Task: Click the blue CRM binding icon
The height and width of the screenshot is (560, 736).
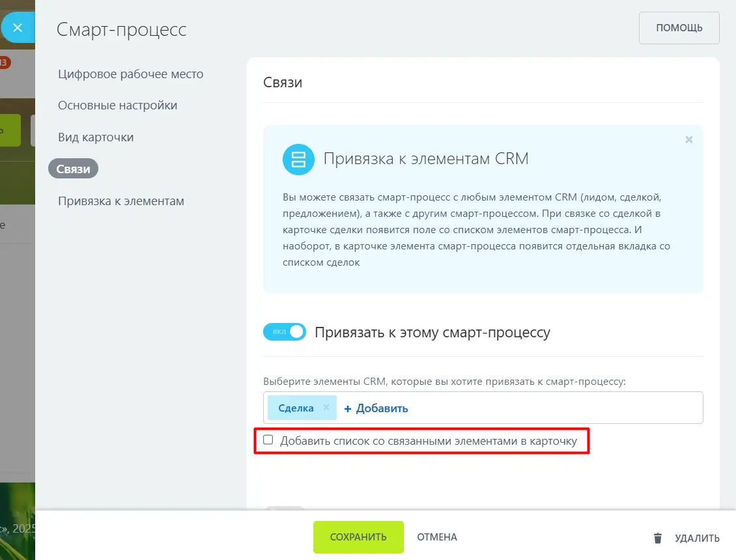Action: pyautogui.click(x=298, y=159)
